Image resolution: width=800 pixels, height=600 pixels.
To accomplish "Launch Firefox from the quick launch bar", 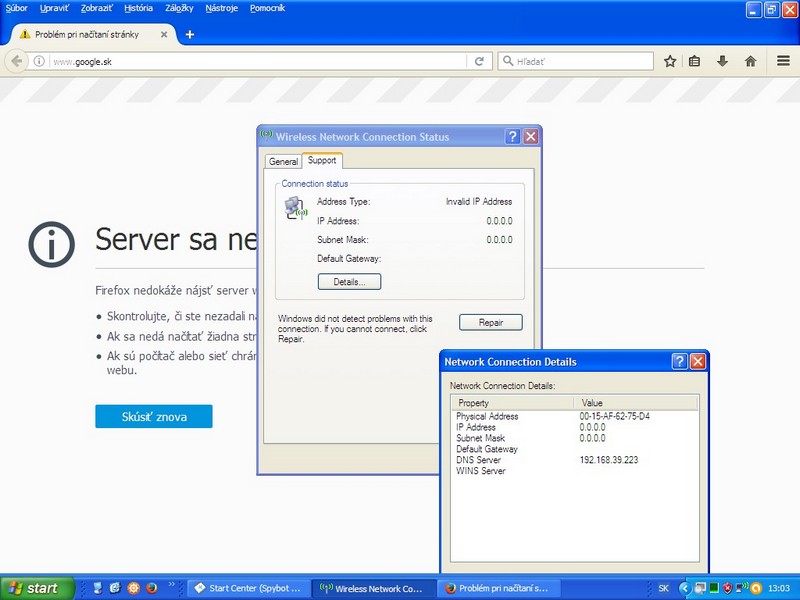I will [x=152, y=588].
